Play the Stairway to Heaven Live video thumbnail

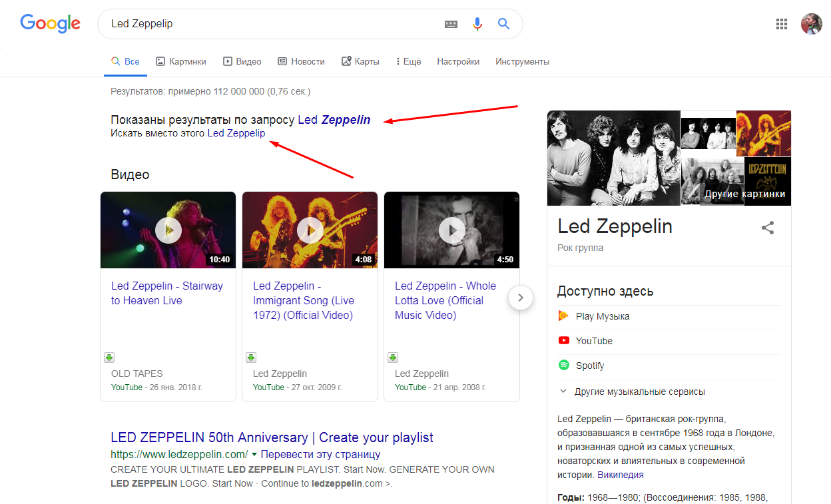(x=168, y=230)
